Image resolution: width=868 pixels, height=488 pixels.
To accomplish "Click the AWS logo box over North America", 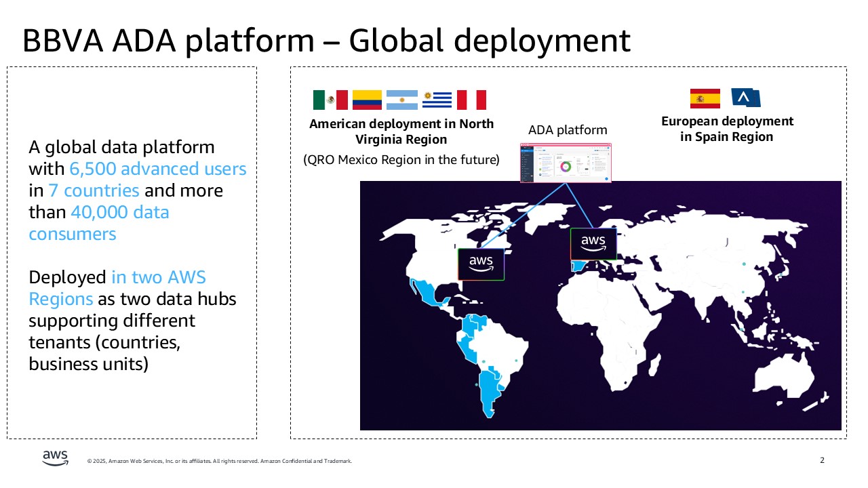I will (481, 264).
